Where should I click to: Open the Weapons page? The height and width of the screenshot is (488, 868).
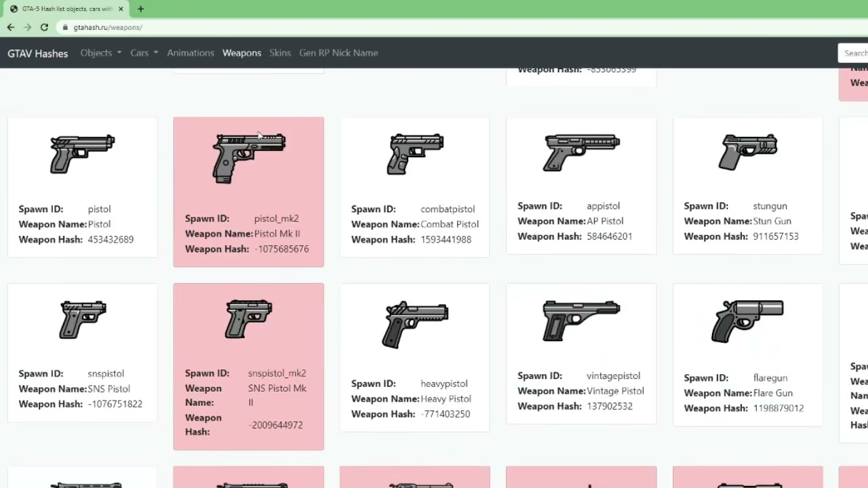pos(242,53)
